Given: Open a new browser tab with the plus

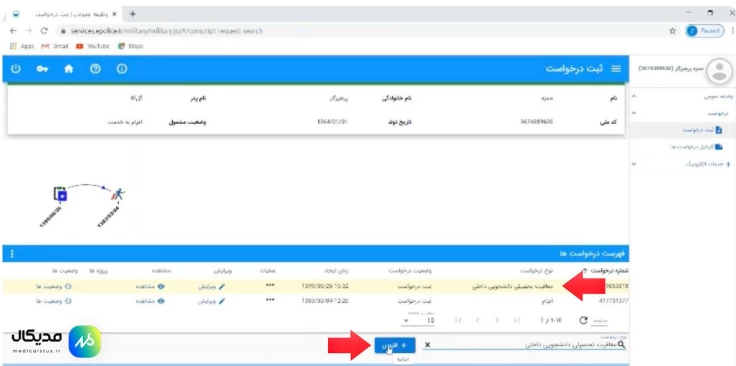Looking at the screenshot, I should [133, 14].
